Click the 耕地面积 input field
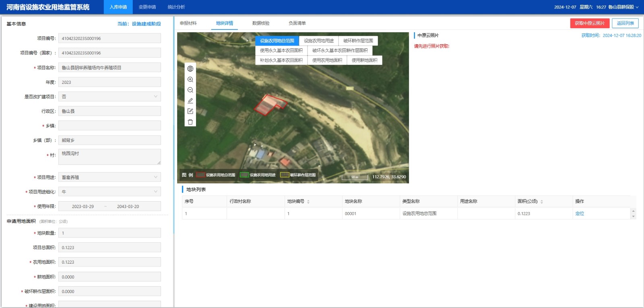Screen dimensions: 644x308 [109, 277]
